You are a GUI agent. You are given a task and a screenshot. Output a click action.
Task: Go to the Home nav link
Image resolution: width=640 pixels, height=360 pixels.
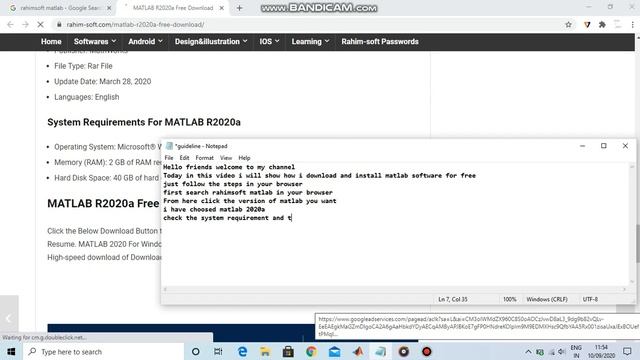pyautogui.click(x=51, y=42)
